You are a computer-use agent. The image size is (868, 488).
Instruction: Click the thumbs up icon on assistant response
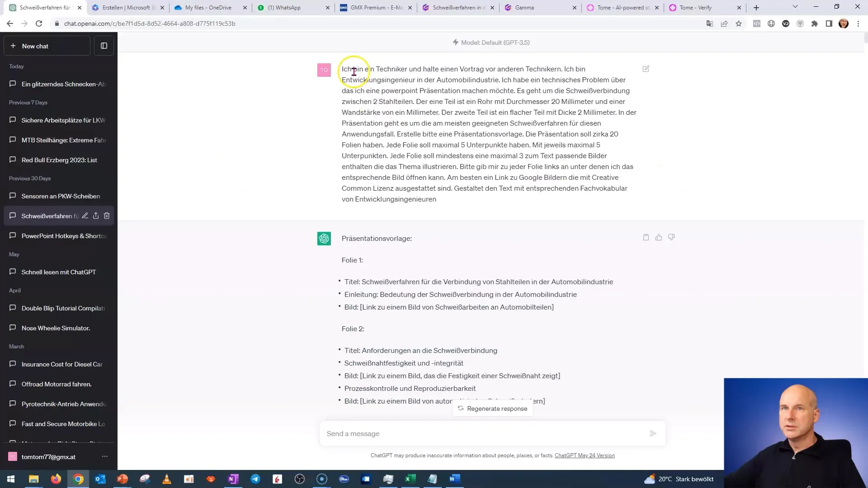click(x=658, y=237)
